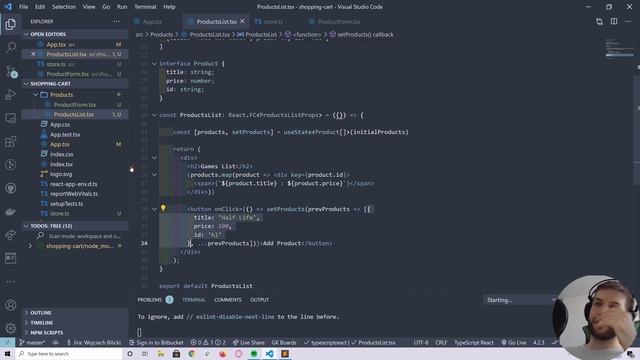
Task: Click the master branch in the status bar
Action: (33, 342)
